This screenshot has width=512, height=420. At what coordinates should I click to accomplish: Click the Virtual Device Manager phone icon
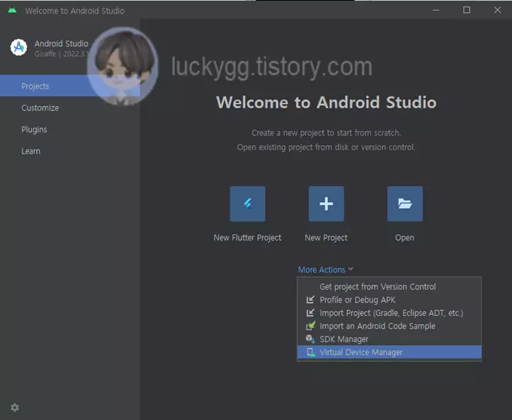(x=311, y=353)
